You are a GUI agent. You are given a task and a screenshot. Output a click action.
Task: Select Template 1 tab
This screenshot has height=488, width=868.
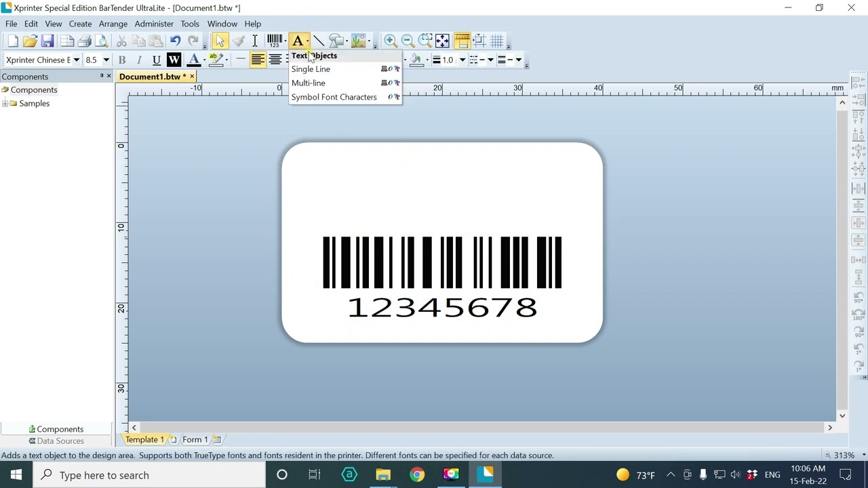(144, 440)
